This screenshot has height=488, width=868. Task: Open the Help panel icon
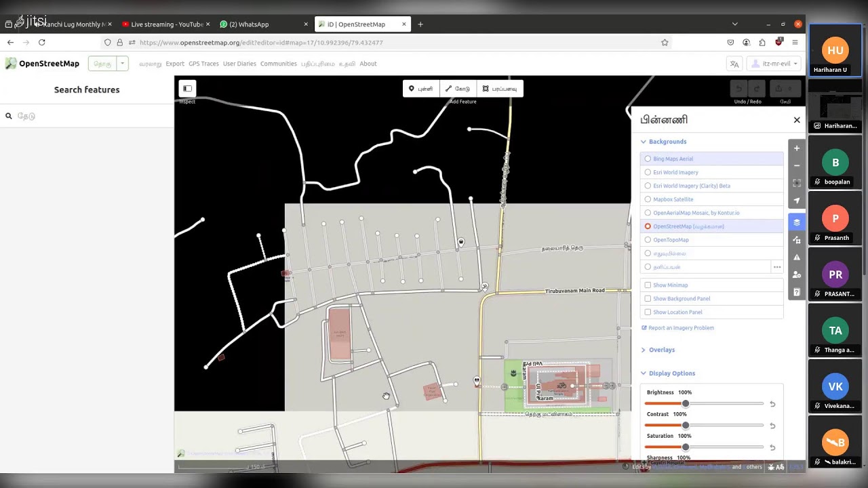pos(797,292)
